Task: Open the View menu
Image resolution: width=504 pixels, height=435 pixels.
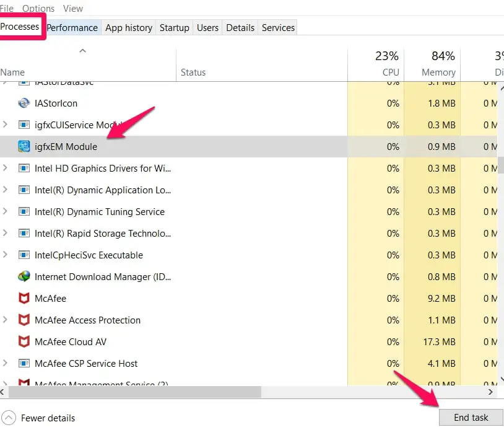Action: coord(73,9)
